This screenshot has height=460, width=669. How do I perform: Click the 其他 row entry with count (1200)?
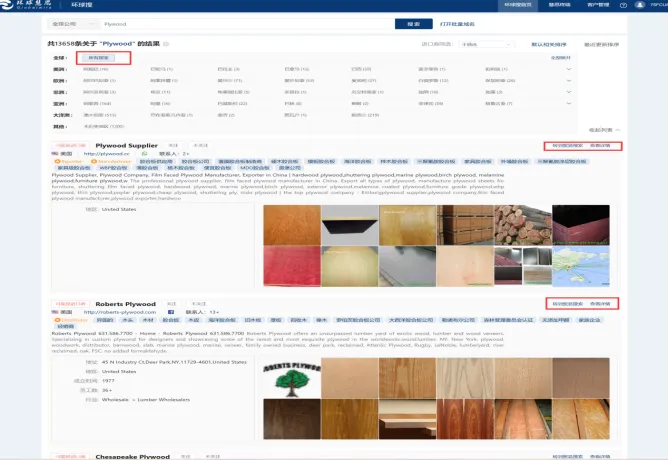point(104,127)
